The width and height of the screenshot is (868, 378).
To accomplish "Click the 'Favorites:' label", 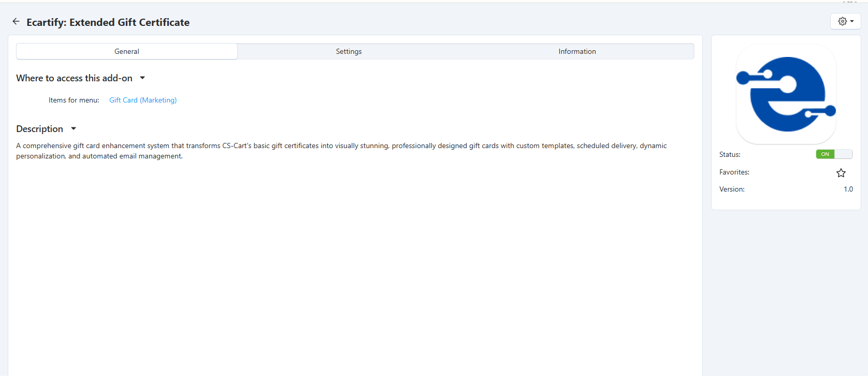I will [734, 172].
